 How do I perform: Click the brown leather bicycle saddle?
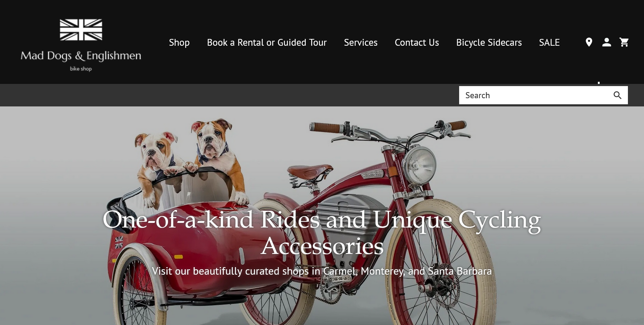coord(310,172)
